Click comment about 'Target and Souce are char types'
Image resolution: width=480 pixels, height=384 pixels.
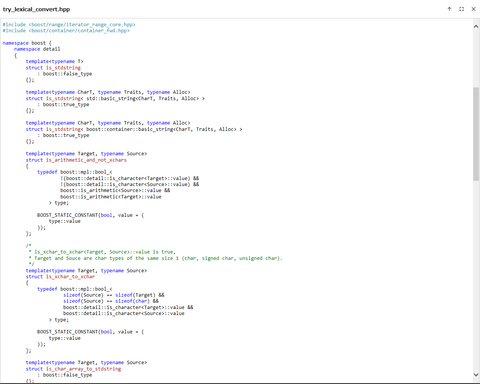point(156,258)
